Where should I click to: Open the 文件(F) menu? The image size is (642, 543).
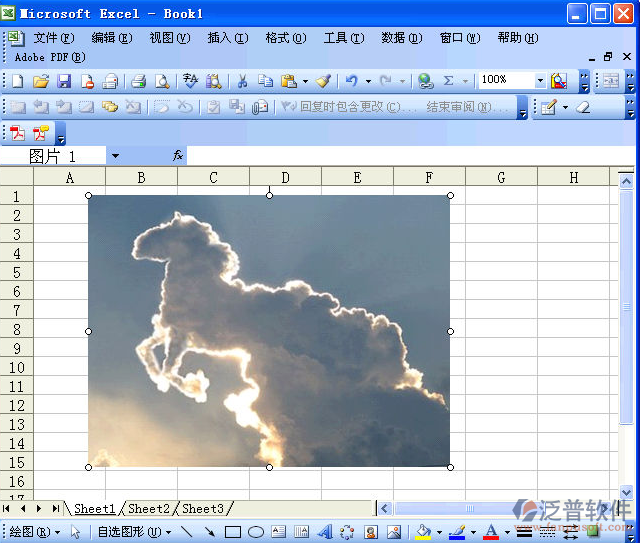pos(54,38)
